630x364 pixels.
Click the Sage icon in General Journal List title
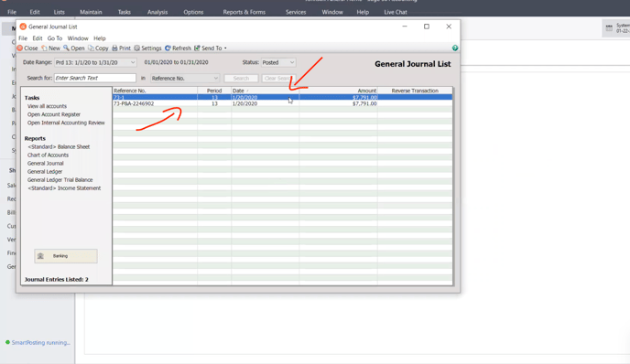[x=23, y=27]
